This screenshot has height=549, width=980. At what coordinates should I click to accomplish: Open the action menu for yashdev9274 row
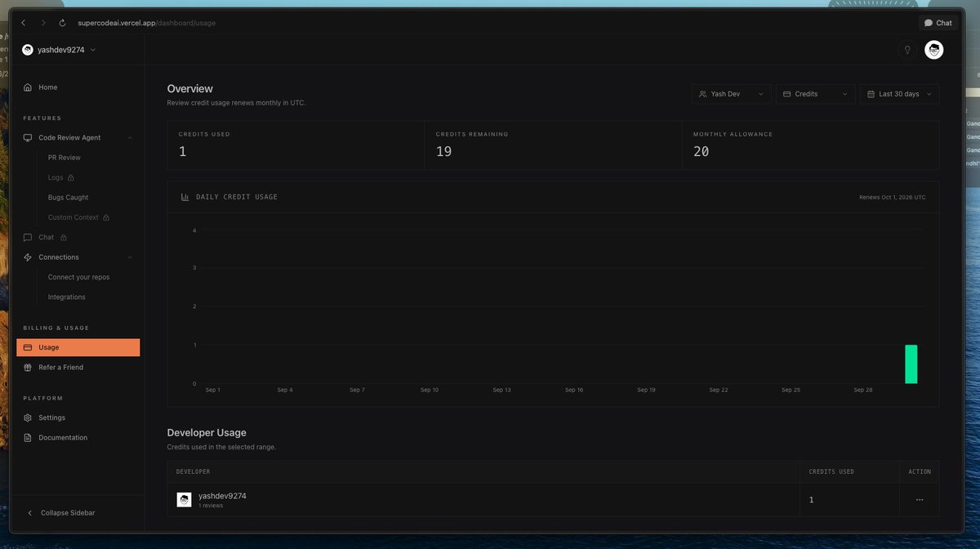[920, 499]
